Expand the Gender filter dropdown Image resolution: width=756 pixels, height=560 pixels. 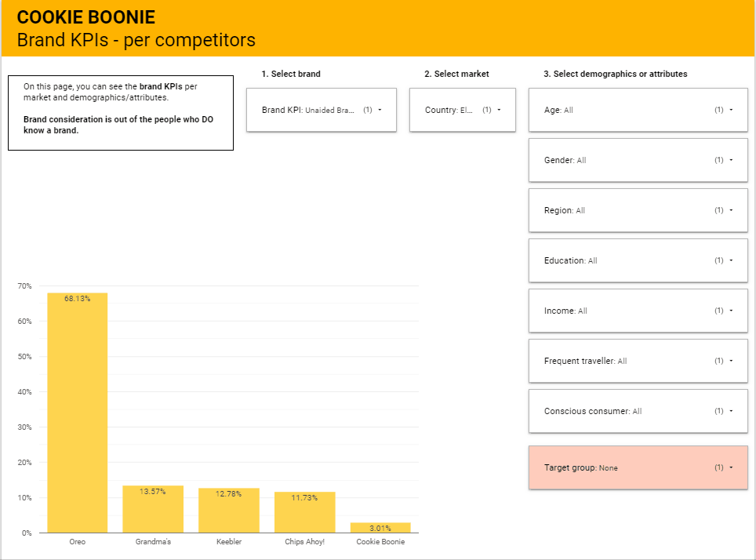pyautogui.click(x=638, y=160)
